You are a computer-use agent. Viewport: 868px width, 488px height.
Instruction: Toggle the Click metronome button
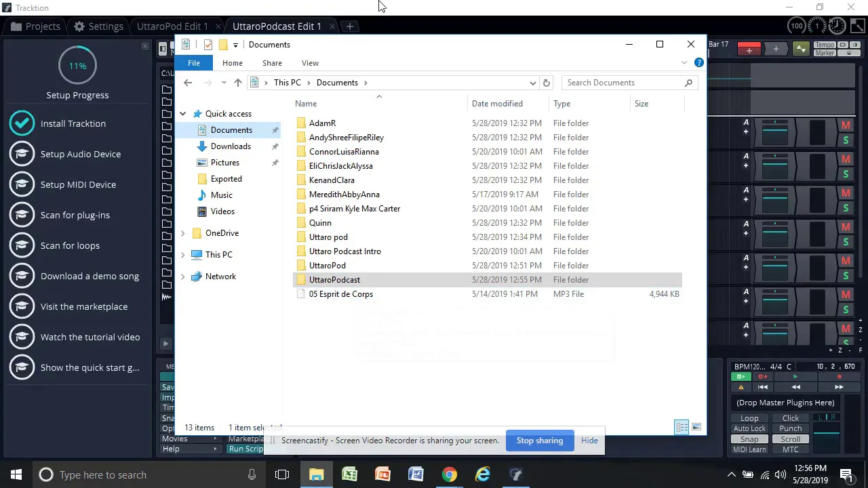(x=790, y=418)
